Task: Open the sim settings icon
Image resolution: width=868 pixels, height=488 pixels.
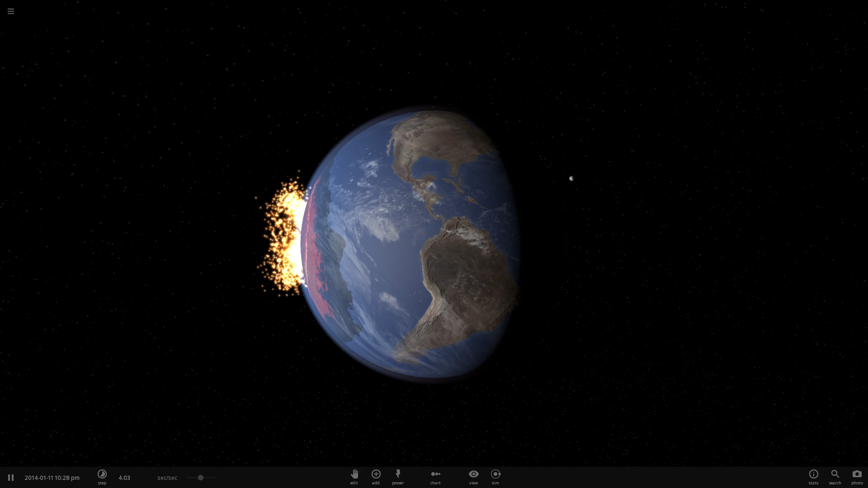Action: click(x=495, y=474)
